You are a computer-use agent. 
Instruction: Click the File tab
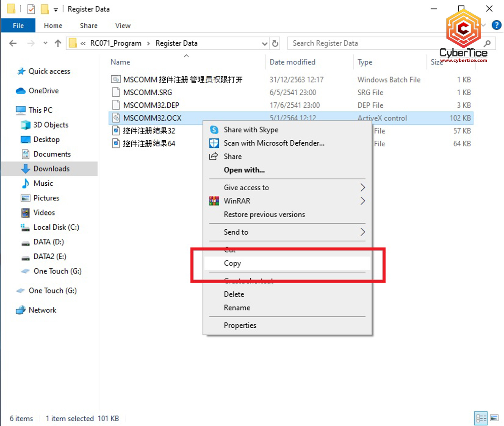(x=18, y=26)
